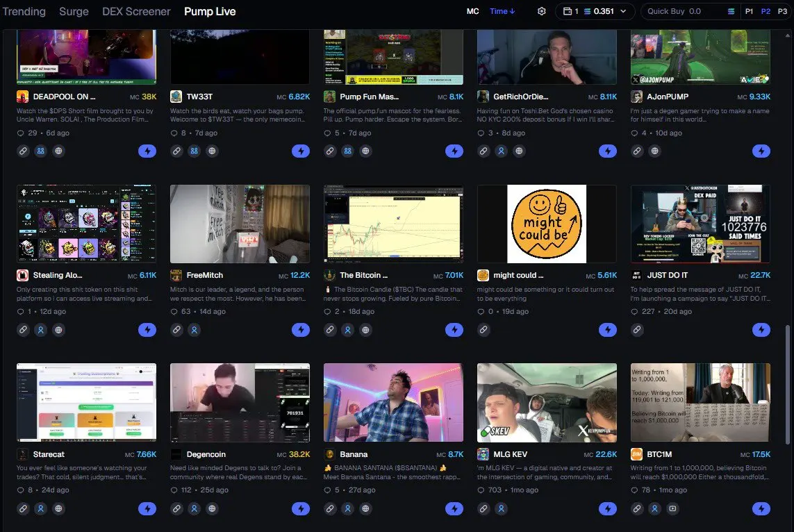794x532 pixels.
Task: Quick buy lightning on FreeMitch card
Action: pos(301,330)
